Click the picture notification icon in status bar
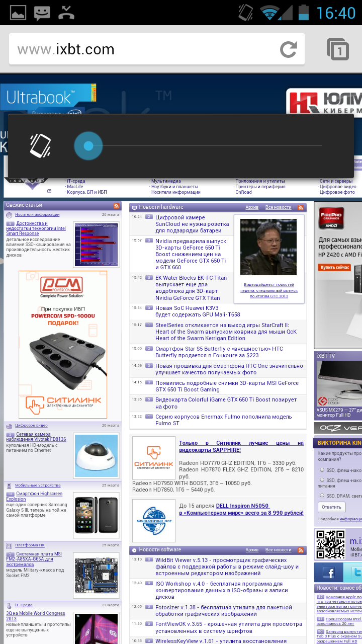The width and height of the screenshot is (362, 644). (18, 13)
